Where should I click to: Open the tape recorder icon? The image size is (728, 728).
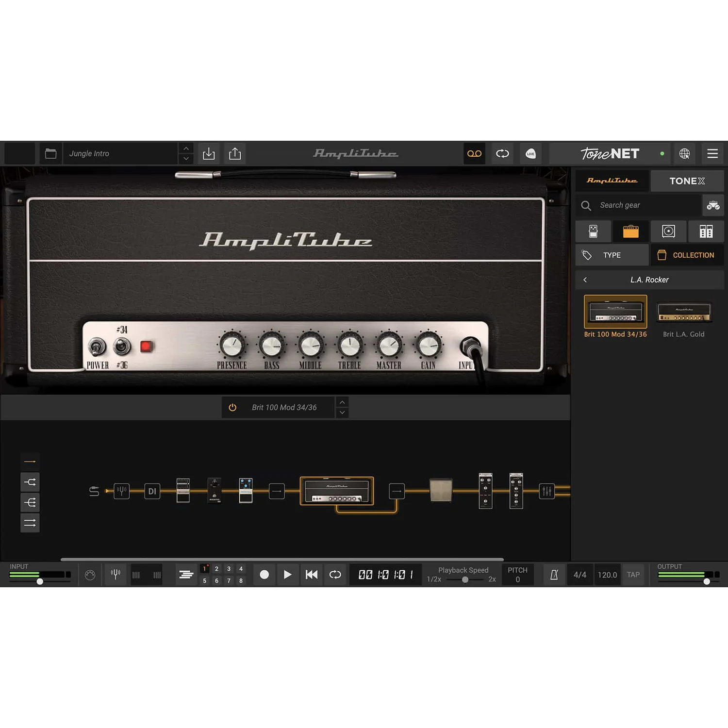(x=474, y=154)
